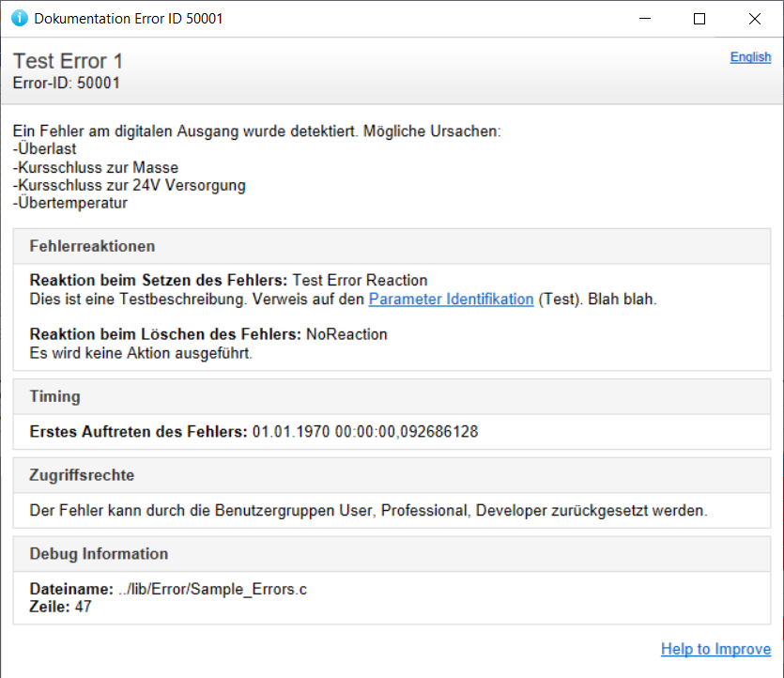Click the Reaktion beim Löschen des Fehlers label
The height and width of the screenshot is (678, 784).
[165, 334]
